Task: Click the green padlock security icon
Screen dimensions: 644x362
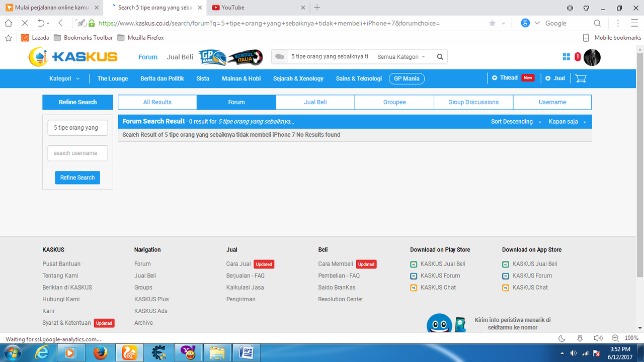Action: pos(92,23)
